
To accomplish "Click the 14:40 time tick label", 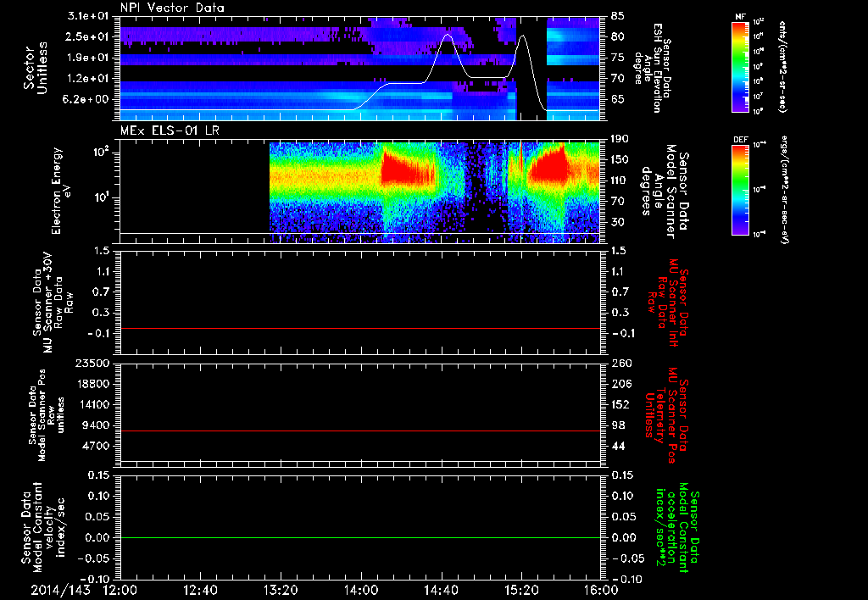I will coord(441,590).
